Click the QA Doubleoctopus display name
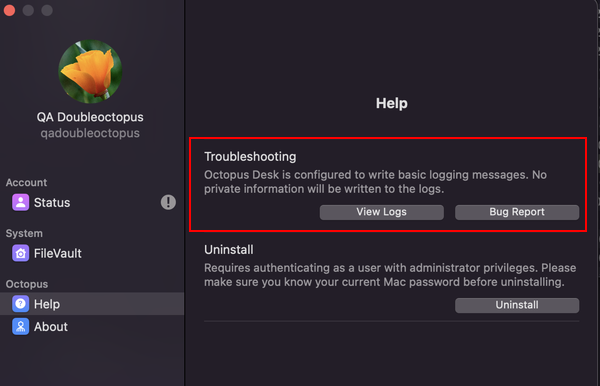The image size is (600, 386). (x=90, y=117)
